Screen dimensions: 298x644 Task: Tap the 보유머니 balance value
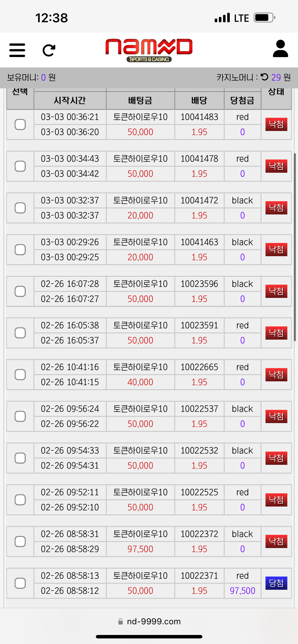point(43,77)
